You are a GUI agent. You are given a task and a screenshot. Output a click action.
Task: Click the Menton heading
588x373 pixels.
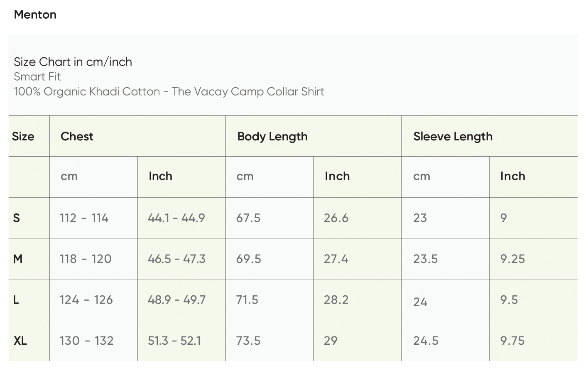[x=35, y=15]
